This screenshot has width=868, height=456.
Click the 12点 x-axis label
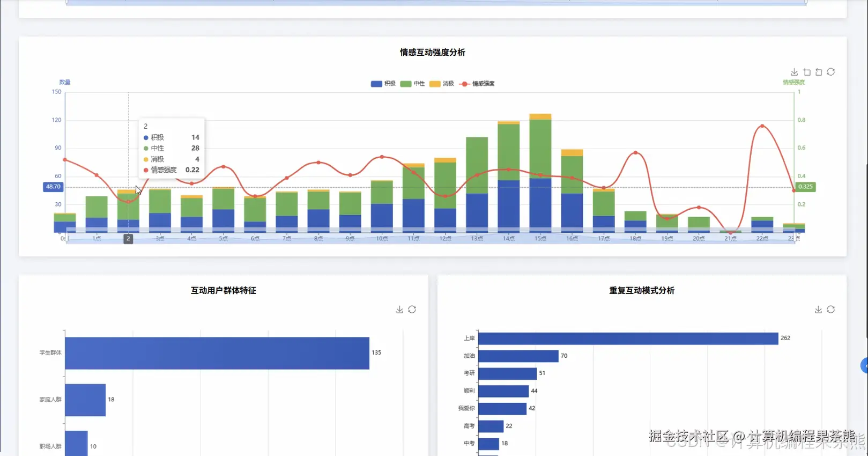click(x=445, y=238)
